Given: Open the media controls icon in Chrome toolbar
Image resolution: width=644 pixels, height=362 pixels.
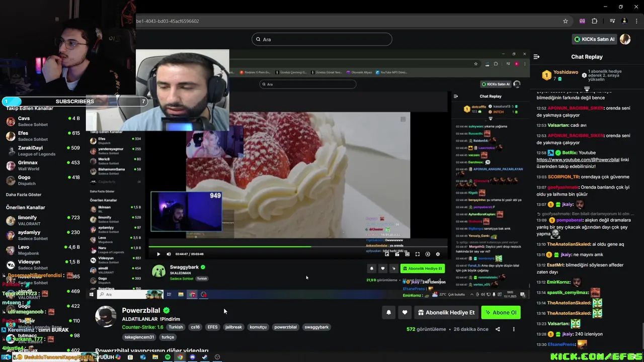Looking at the screenshot, I should 612,21.
